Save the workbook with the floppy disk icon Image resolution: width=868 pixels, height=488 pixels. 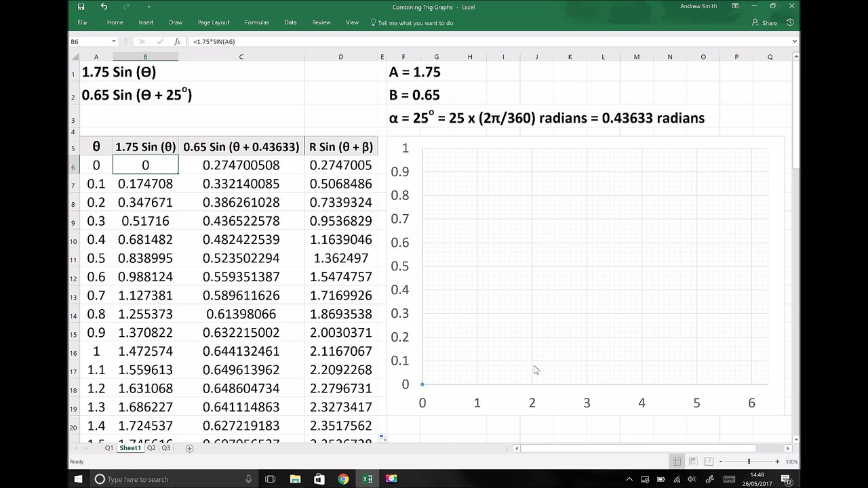[x=81, y=7]
